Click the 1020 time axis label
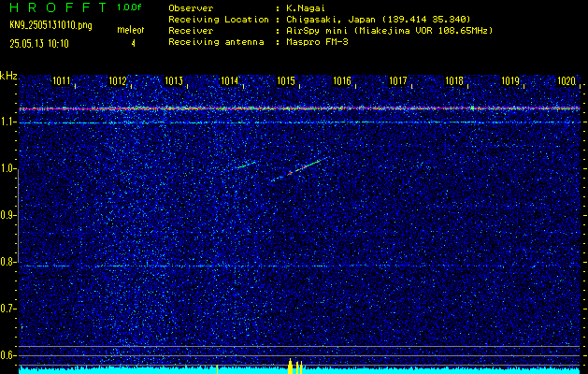Screen dimensions: 588x374 [x=566, y=80]
